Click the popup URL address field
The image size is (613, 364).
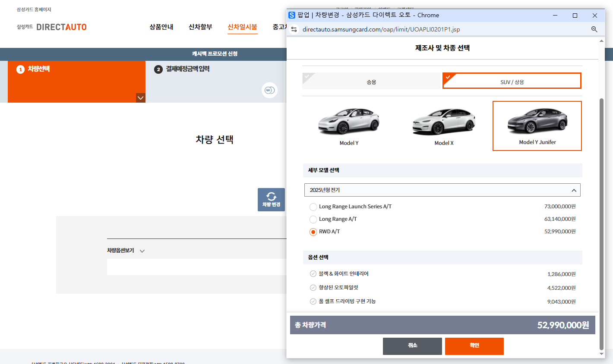tap(381, 29)
